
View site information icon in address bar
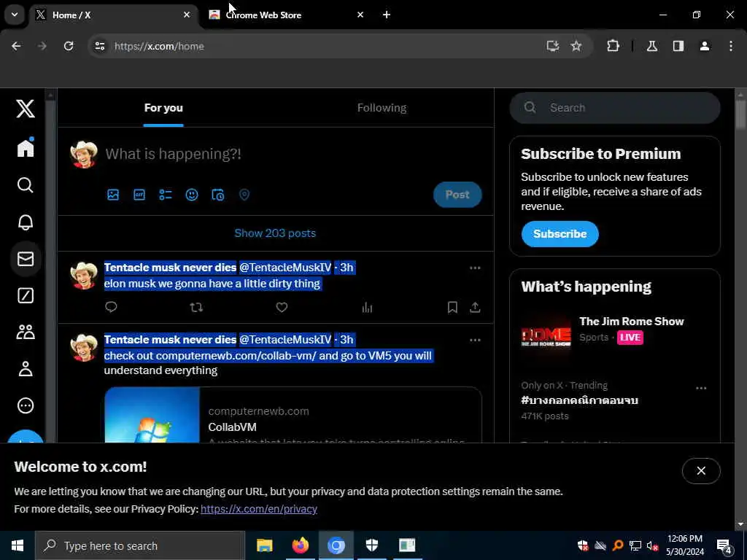pos(99,46)
